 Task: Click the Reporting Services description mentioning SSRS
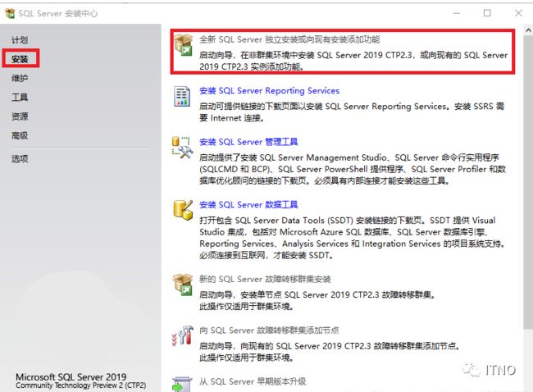coord(352,112)
